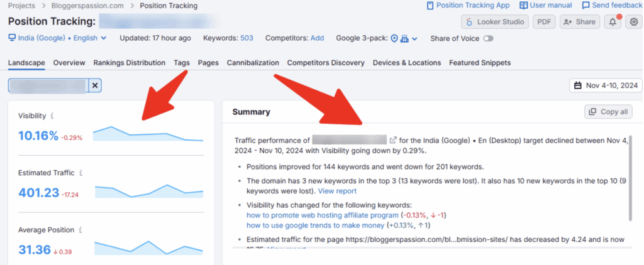The image size is (644, 265).
Task: Click Copy all button in Summary
Action: click(x=608, y=112)
